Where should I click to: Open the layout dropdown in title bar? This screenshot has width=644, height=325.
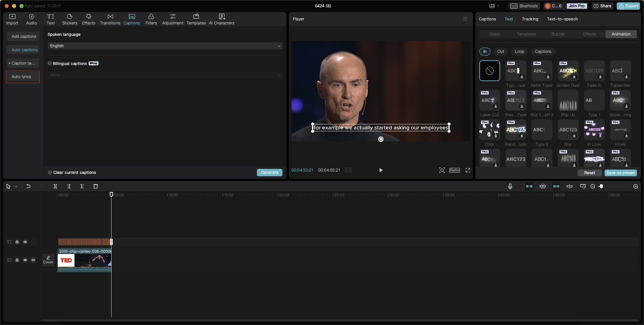pyautogui.click(x=494, y=6)
